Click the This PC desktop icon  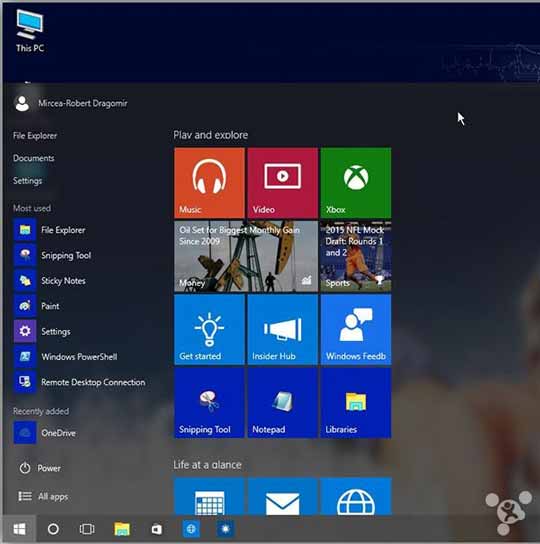tap(30, 31)
